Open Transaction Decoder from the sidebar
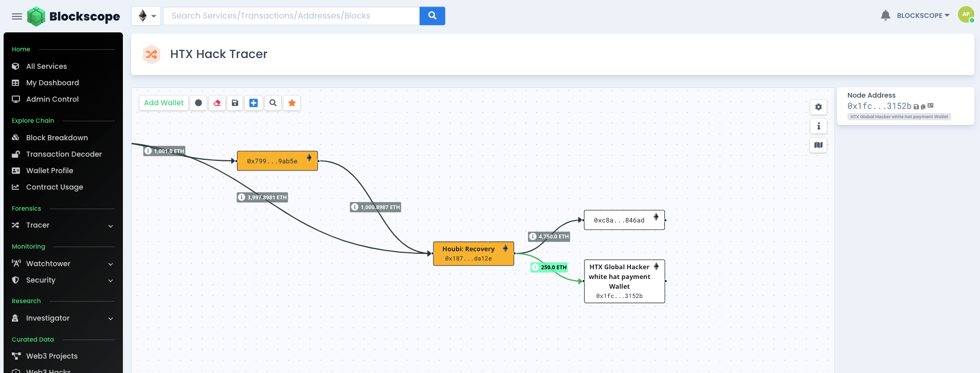Viewport: 980px width, 373px height. pyautogui.click(x=64, y=154)
